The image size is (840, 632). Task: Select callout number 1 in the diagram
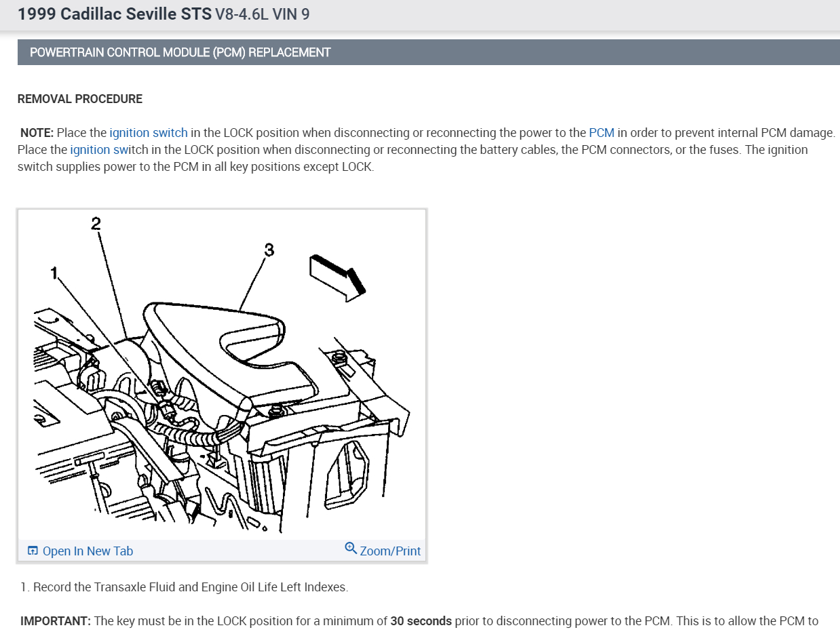click(54, 273)
